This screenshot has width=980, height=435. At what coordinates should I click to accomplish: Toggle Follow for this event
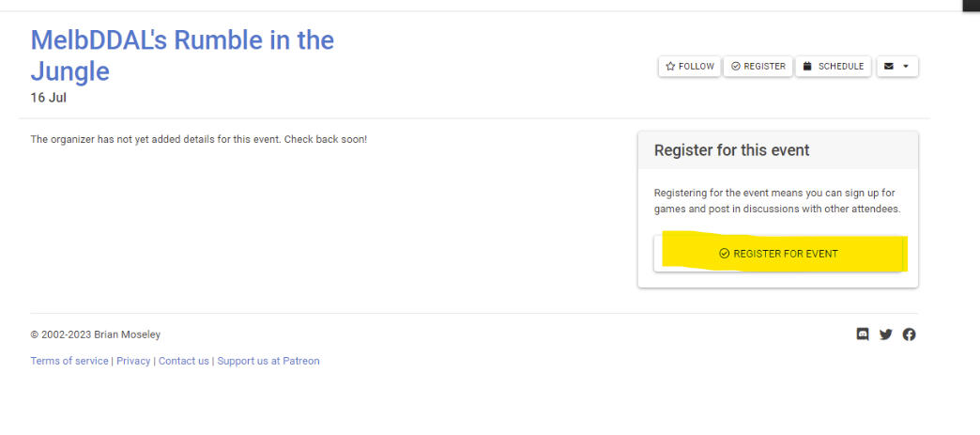[690, 67]
